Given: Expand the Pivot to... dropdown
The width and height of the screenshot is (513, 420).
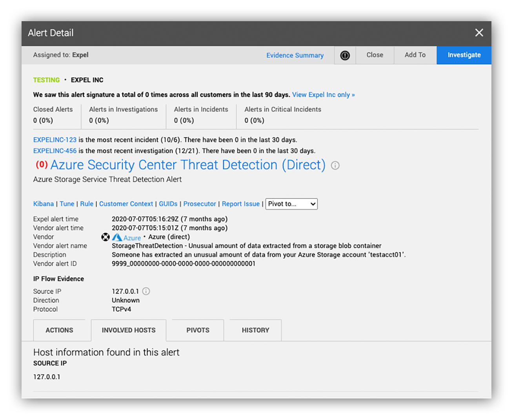Looking at the screenshot, I should tap(291, 204).
